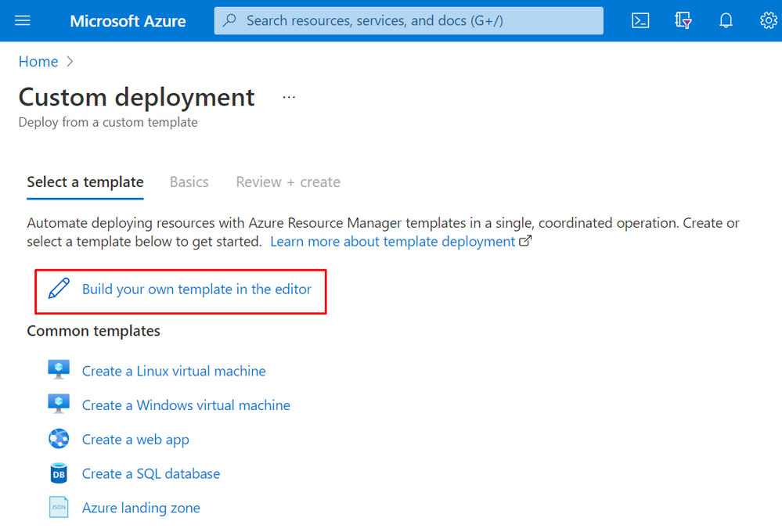782x532 pixels.
Task: Focus the Search resources, services, and docs box
Action: point(409,20)
